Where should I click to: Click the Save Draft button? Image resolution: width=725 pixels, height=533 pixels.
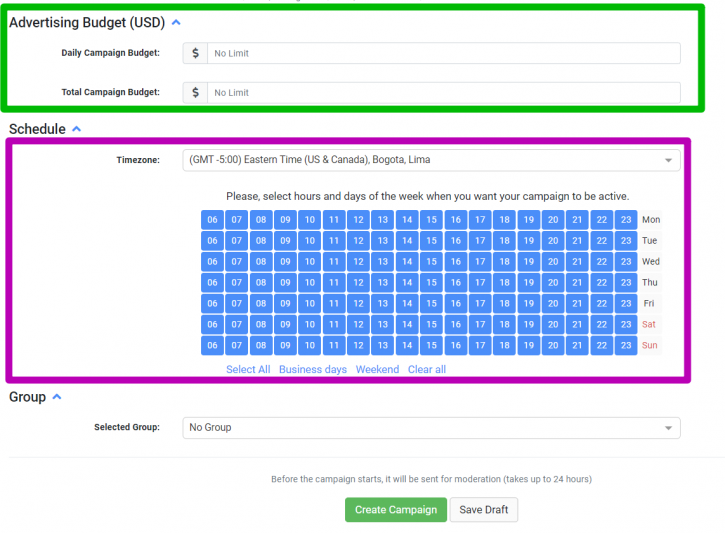(484, 509)
